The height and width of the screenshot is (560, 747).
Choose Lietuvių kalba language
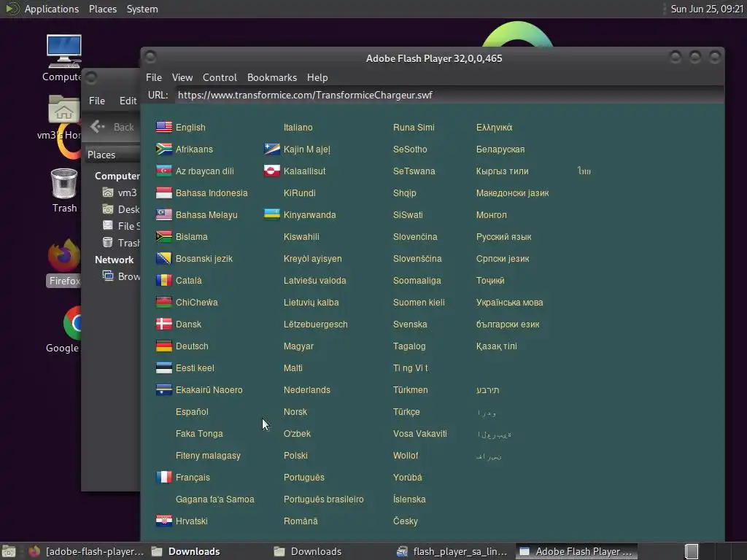coord(311,303)
